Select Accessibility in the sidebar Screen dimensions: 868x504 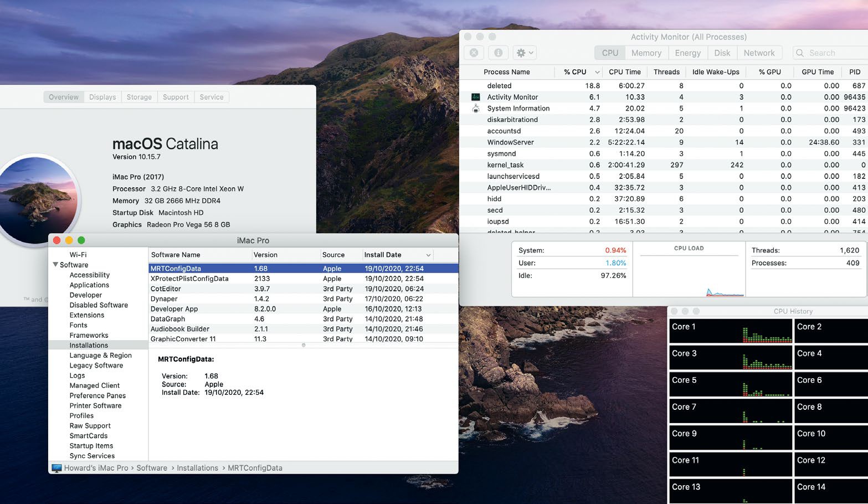pos(90,275)
